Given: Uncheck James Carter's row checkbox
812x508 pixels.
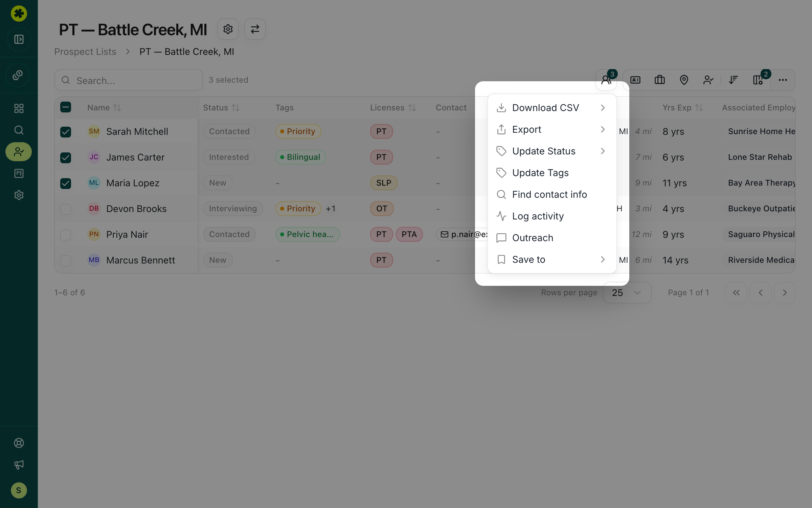Looking at the screenshot, I should 66,157.
